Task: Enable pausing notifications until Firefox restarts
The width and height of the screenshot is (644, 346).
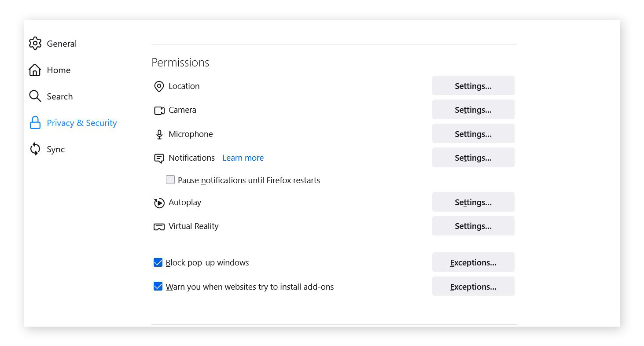Action: click(170, 180)
